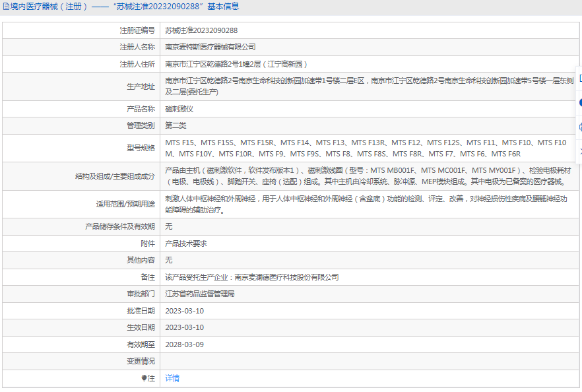Click the 生产地址 row label
The image size is (582, 392).
[141, 86]
